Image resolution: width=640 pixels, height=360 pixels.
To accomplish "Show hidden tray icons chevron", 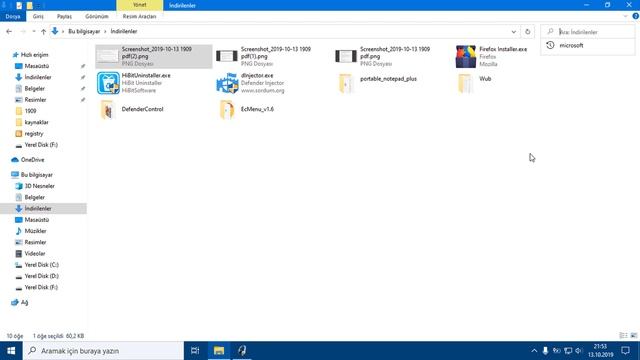I will pyautogui.click(x=534, y=351).
